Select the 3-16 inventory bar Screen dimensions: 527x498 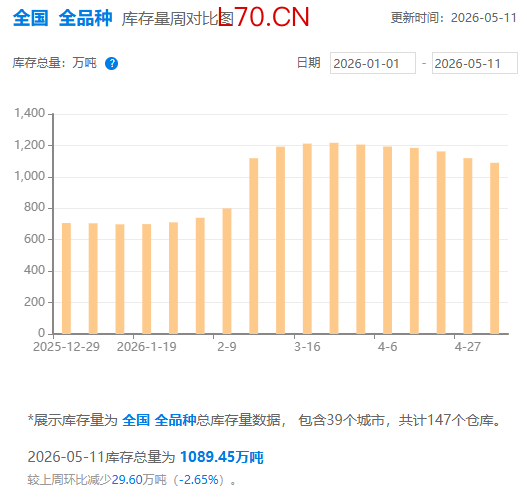(307, 239)
